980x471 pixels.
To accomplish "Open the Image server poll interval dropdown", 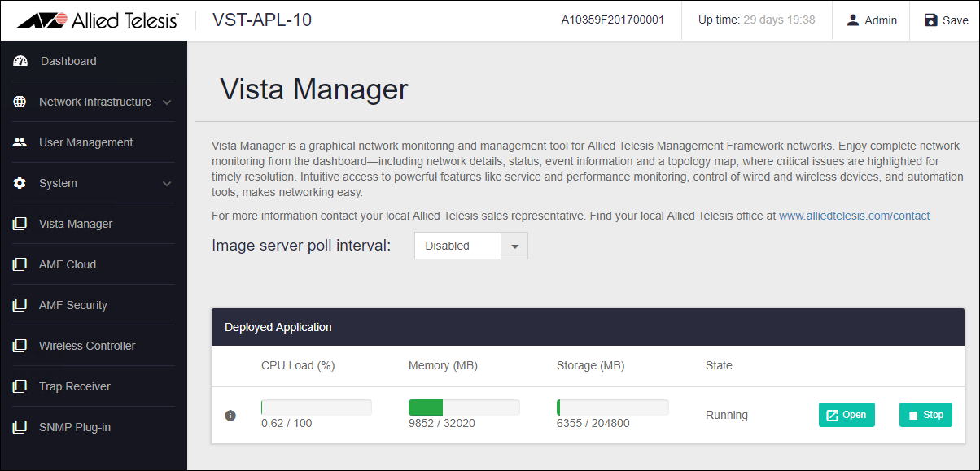I will coord(470,246).
